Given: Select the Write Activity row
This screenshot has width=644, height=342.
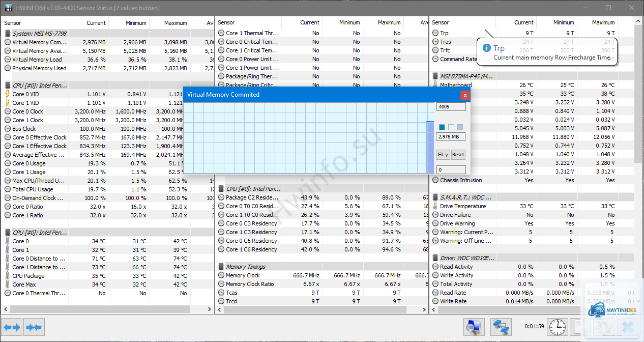Looking at the screenshot, I should point(533,275).
